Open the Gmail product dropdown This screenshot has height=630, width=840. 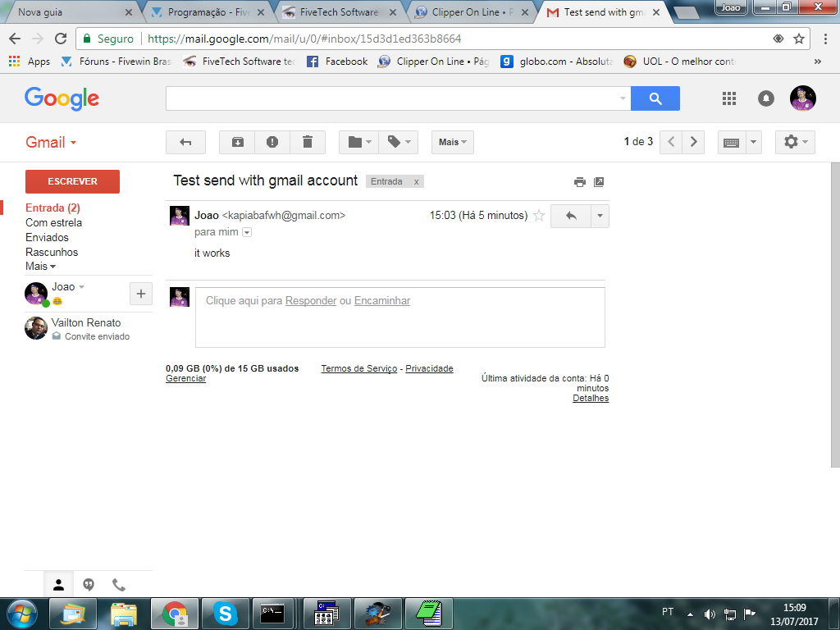(51, 143)
